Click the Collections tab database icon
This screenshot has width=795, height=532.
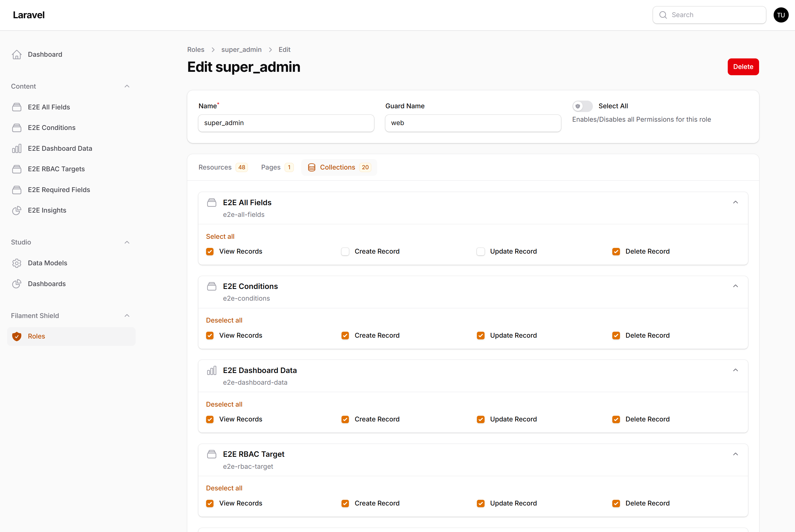click(x=312, y=167)
